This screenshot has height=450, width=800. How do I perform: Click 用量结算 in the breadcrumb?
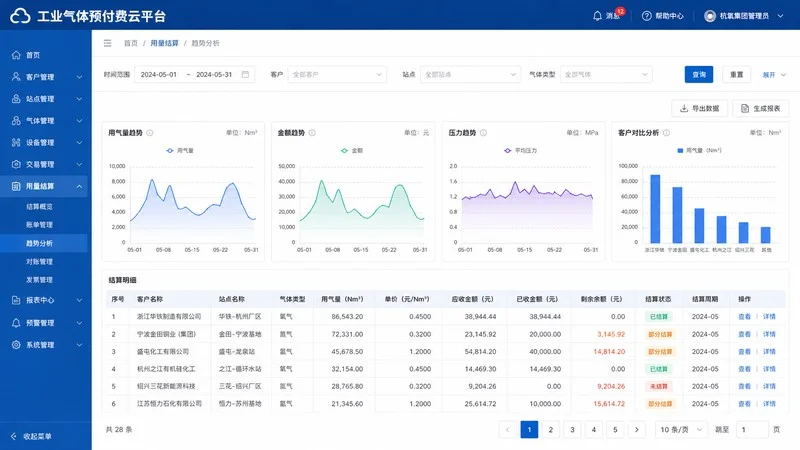click(x=164, y=43)
